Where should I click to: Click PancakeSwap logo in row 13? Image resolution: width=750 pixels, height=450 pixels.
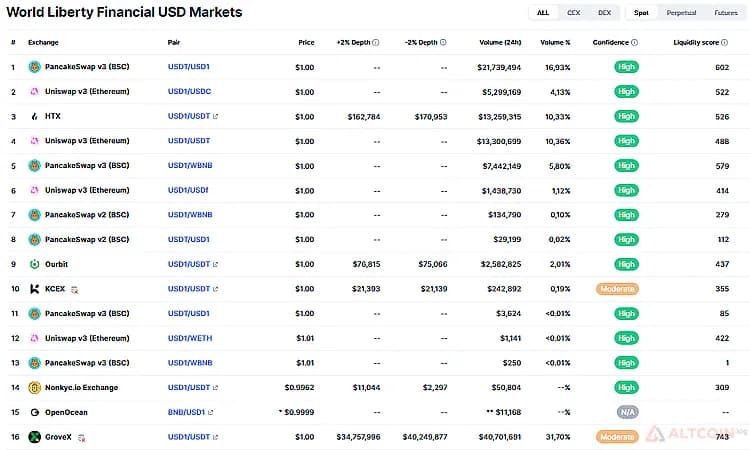tap(34, 363)
